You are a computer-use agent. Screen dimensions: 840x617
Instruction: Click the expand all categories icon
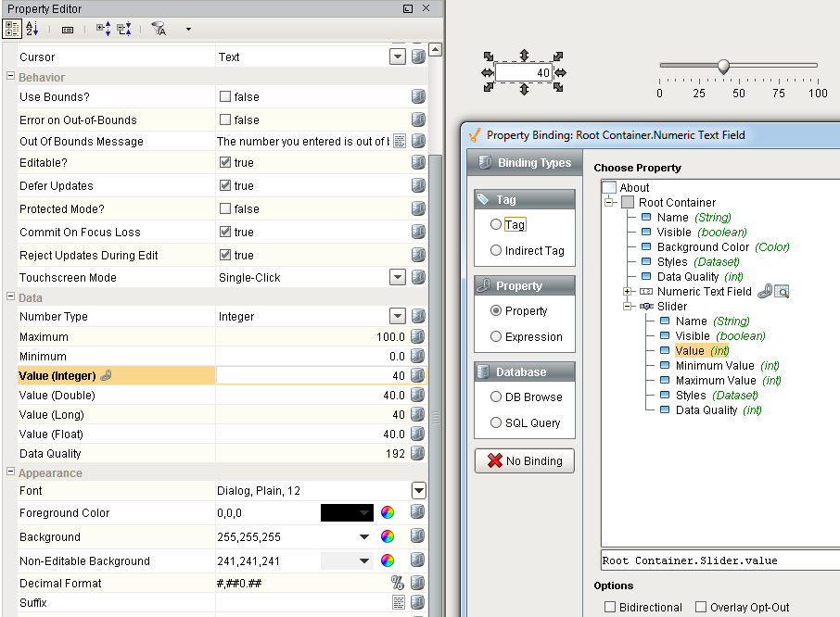(102, 29)
